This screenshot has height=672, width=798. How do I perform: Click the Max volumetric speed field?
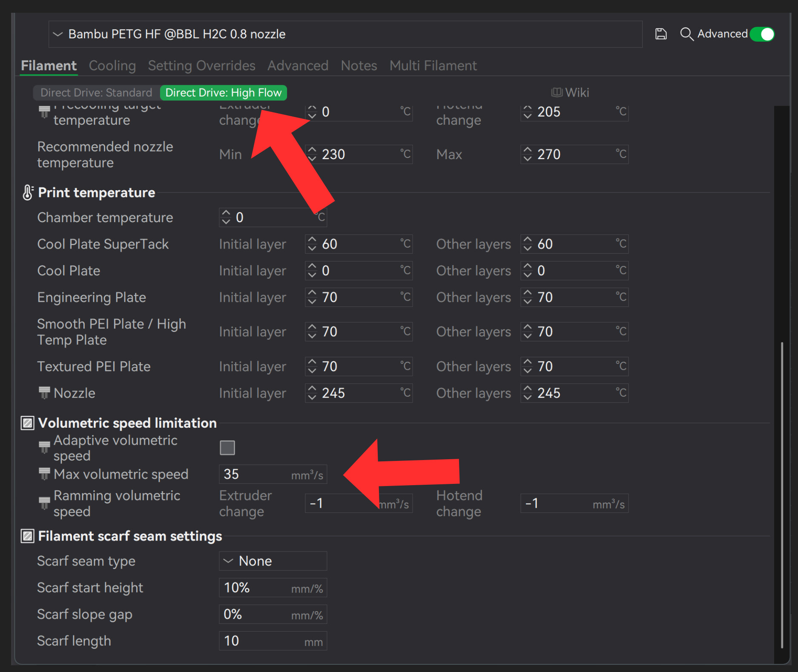click(273, 474)
